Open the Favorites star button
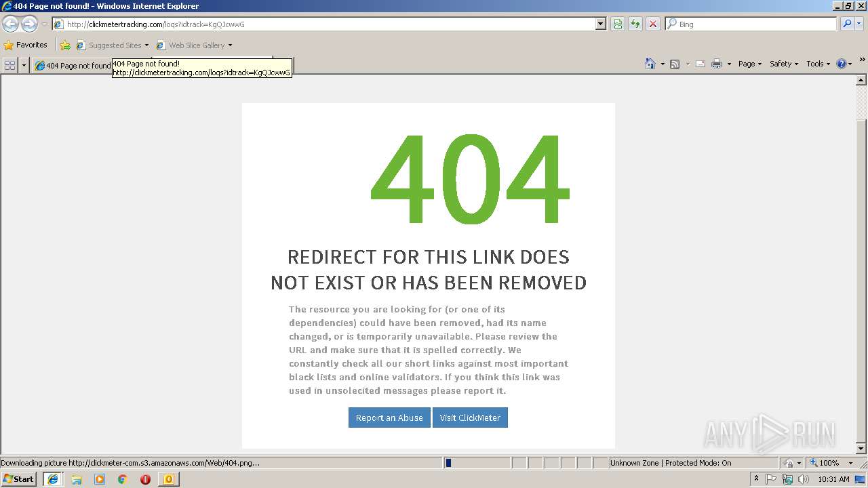The image size is (868, 488). (26, 45)
